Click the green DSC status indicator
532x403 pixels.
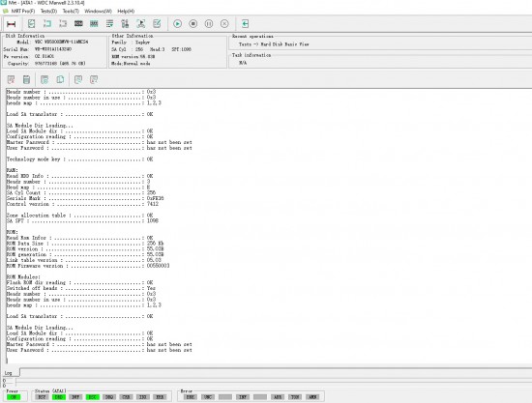coord(92,397)
